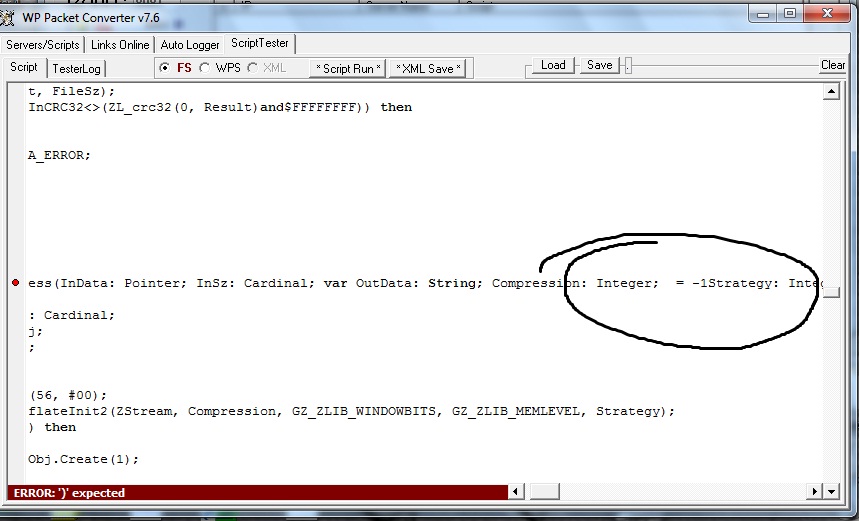Select the XML script type radio button
This screenshot has height=521, width=859.
pyautogui.click(x=252, y=68)
